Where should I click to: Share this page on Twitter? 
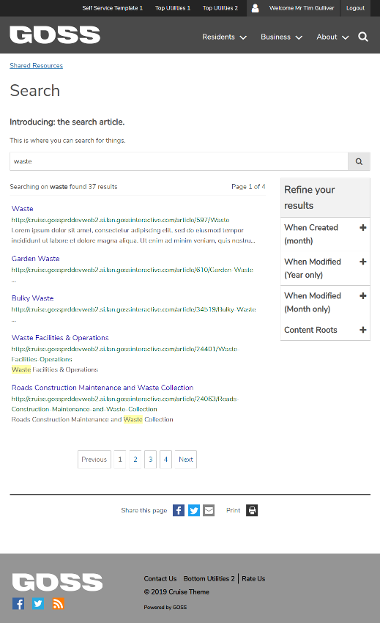(x=194, y=510)
